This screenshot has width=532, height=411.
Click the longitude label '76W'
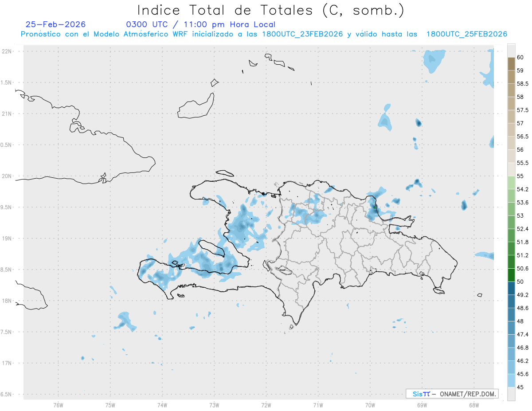click(x=58, y=405)
